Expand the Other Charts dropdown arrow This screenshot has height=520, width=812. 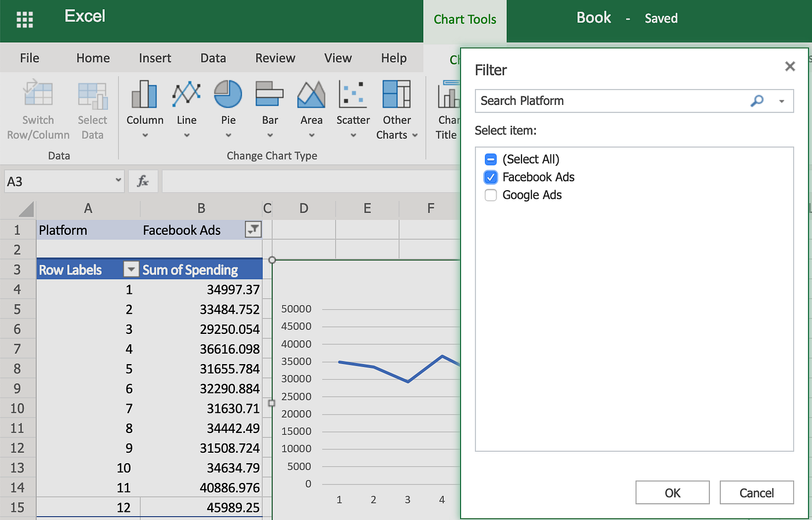pyautogui.click(x=415, y=136)
